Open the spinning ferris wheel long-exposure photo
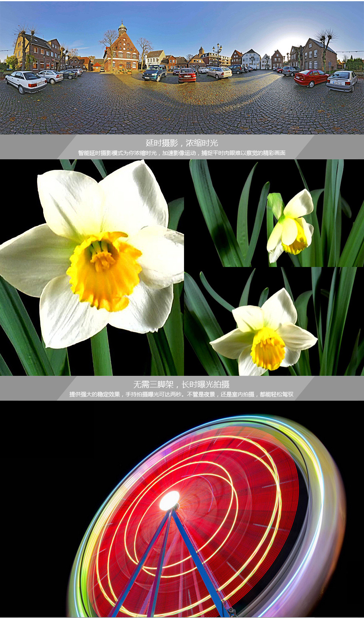Screen dimensions: 364x618 182,509
